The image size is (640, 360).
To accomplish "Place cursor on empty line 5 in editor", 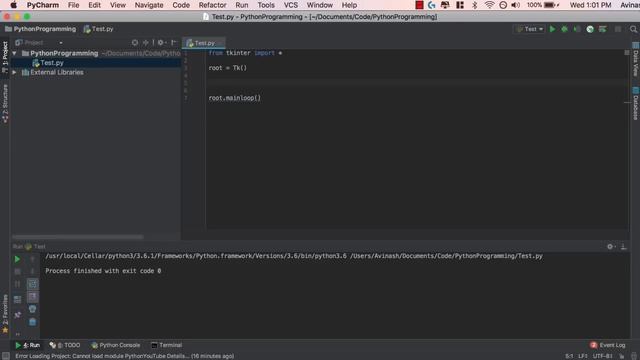I will (x=416, y=83).
